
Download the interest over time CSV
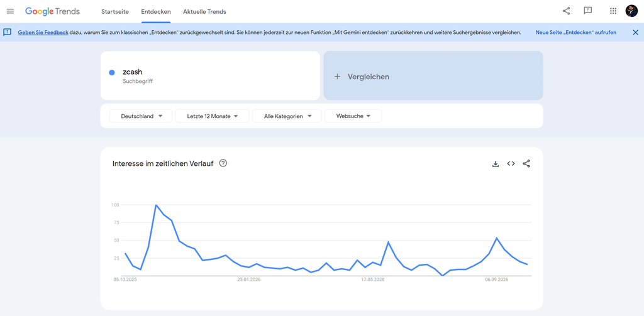click(x=496, y=164)
